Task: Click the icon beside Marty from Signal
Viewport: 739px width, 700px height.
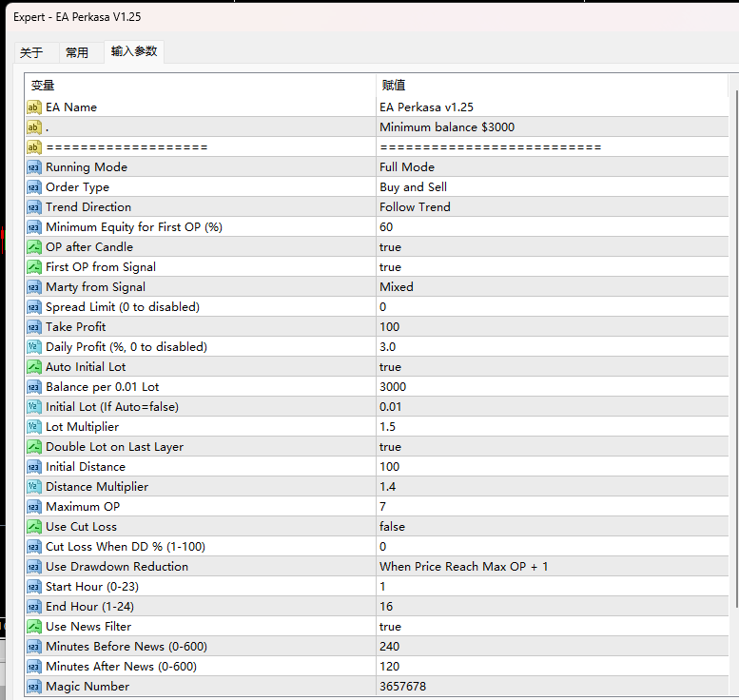Action: pos(34,287)
